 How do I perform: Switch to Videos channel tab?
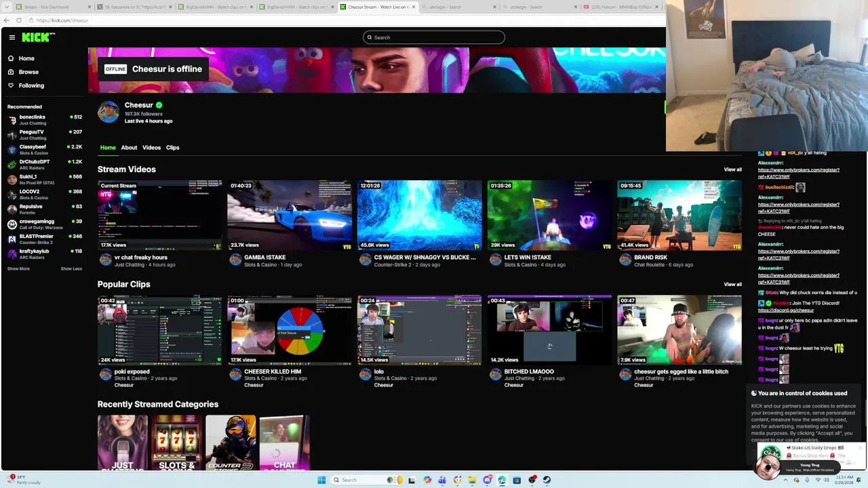[x=151, y=147]
